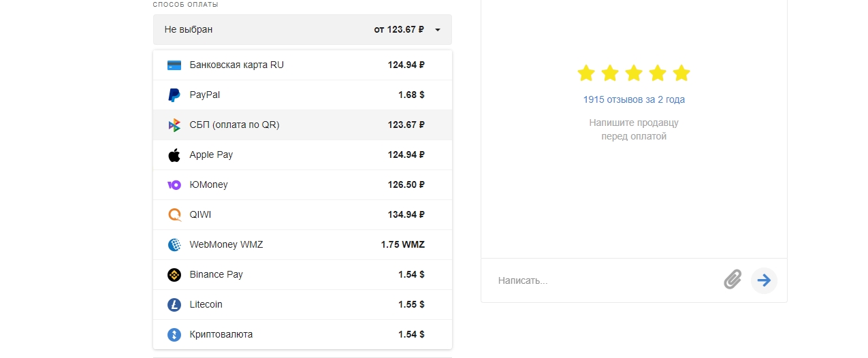Click the orange QIWI icon

click(x=174, y=215)
